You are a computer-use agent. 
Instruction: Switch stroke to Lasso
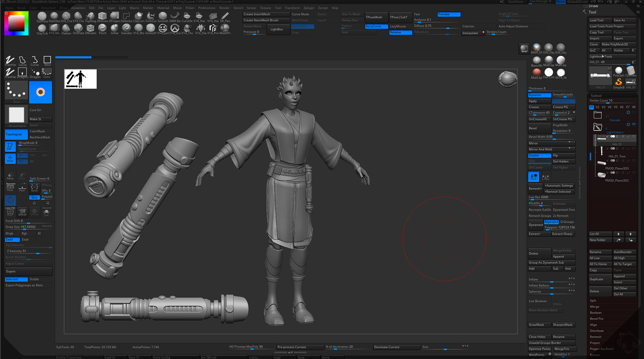[x=23, y=61]
